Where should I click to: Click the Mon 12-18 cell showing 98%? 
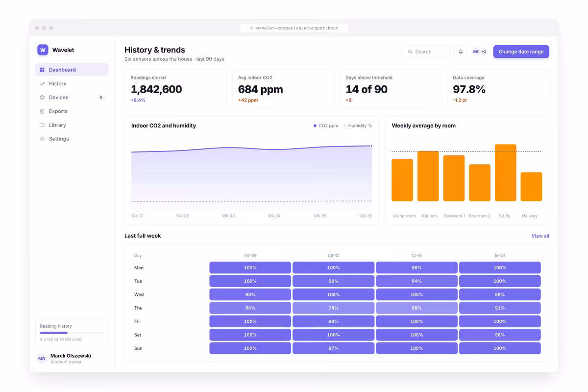click(x=416, y=268)
